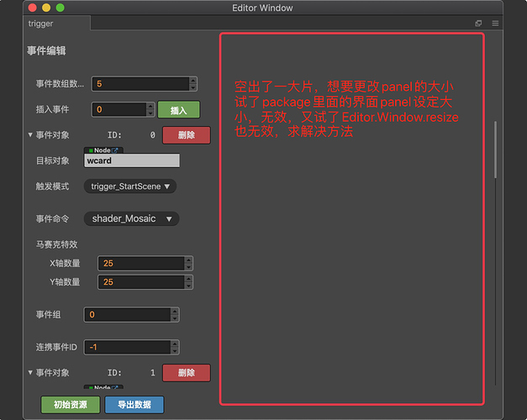Click the 事件组 input field

point(128,314)
